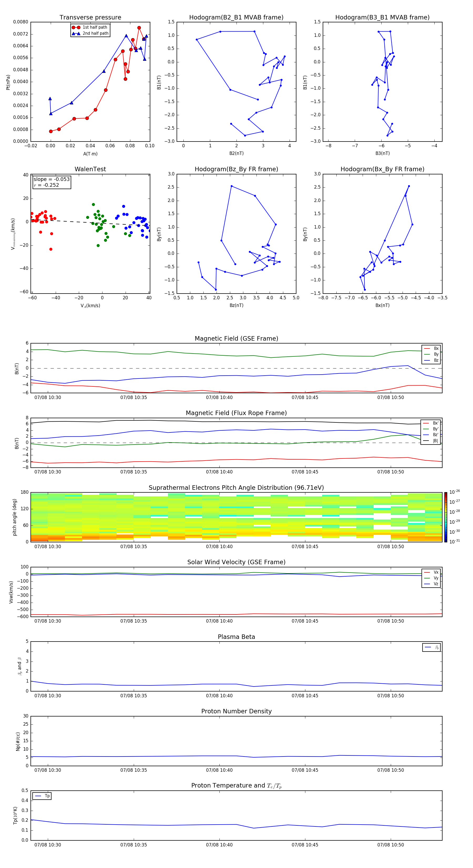The image size is (473, 868).
Task: Click the pitch angle colorbar
Action: (x=446, y=517)
